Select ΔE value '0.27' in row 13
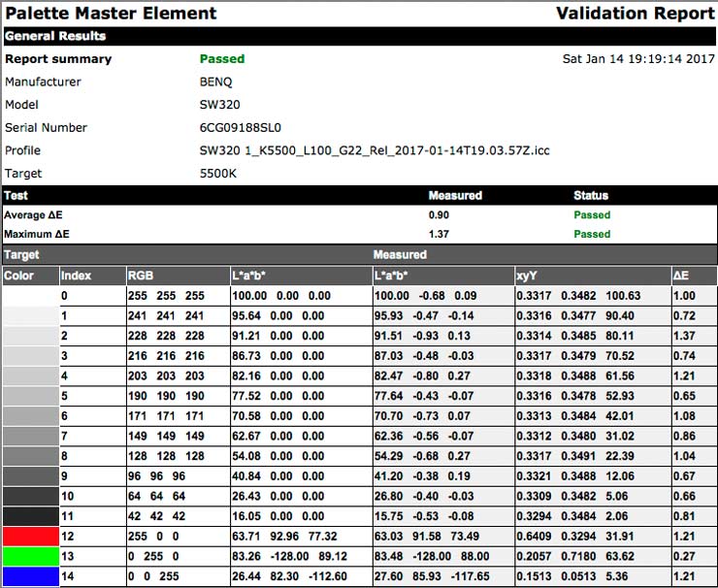 tap(685, 557)
